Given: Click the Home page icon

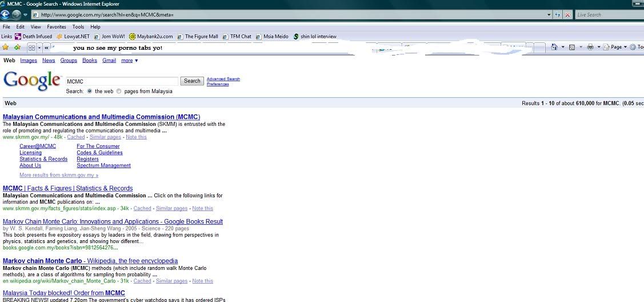Looking at the screenshot, I should (x=554, y=47).
